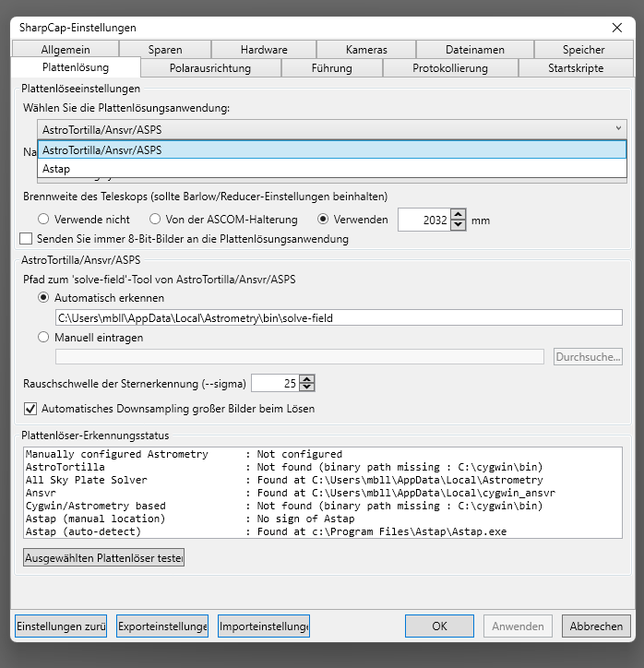644x668 pixels.
Task: Click the Exporteinstellungen button
Action: 162,626
